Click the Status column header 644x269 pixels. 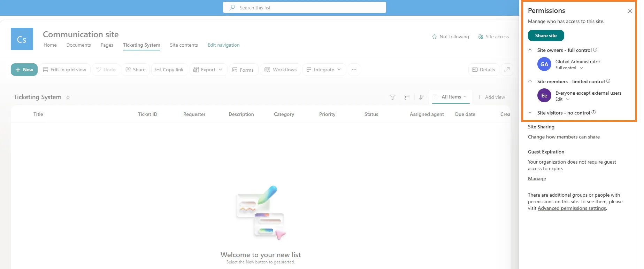coord(371,114)
